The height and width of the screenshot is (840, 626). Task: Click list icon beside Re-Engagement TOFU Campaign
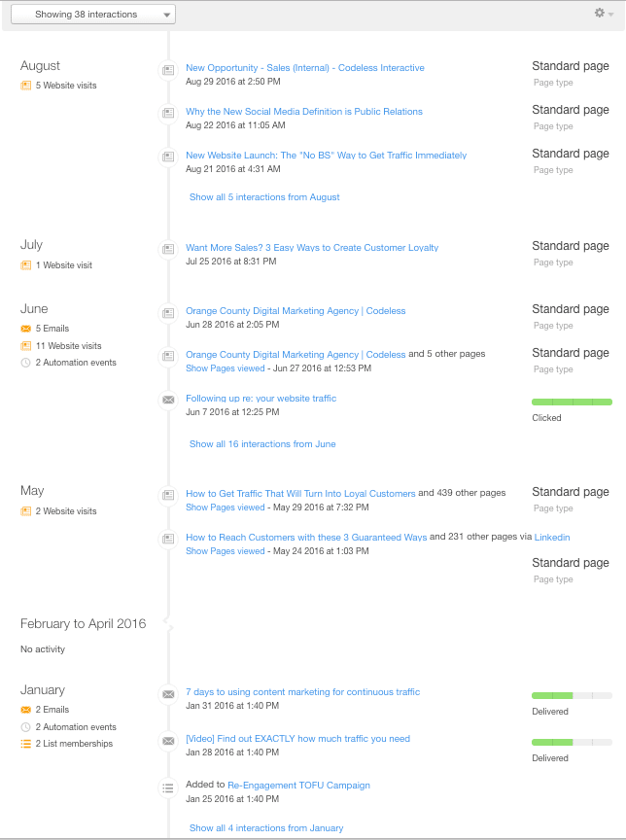tap(168, 788)
